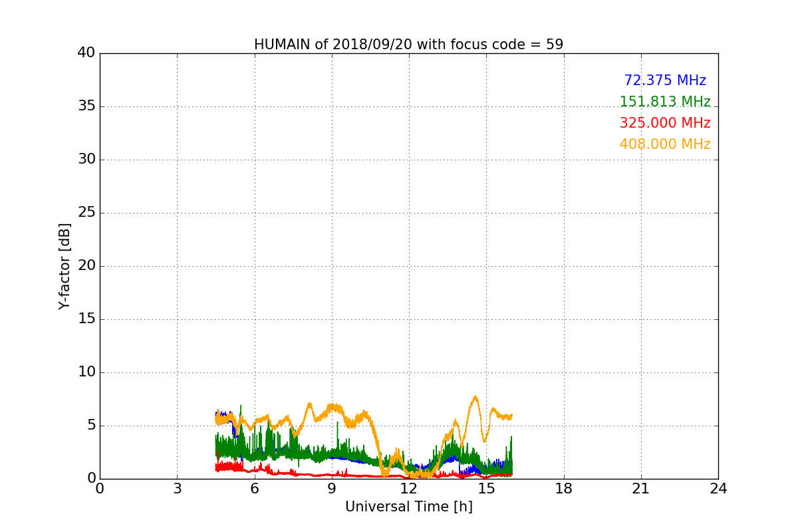798x532 pixels.
Task: Select the 325.000 MHz legend label
Action: 665,123
